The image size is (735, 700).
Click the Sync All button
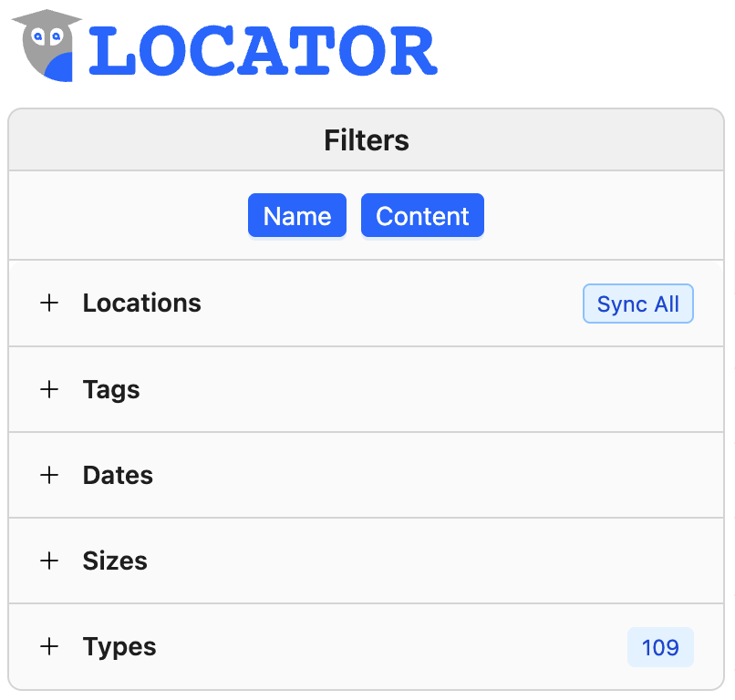tap(637, 304)
